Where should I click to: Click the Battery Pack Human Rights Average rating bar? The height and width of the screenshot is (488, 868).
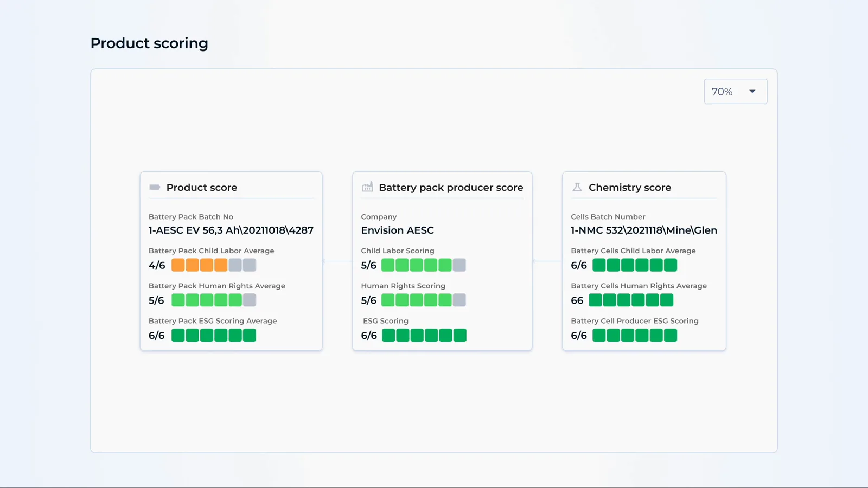click(x=214, y=300)
